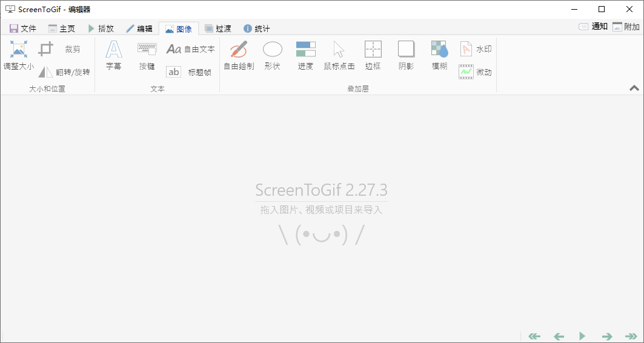Open the 过渡 (Transitions) tab
This screenshot has height=343, width=644.
click(x=218, y=28)
